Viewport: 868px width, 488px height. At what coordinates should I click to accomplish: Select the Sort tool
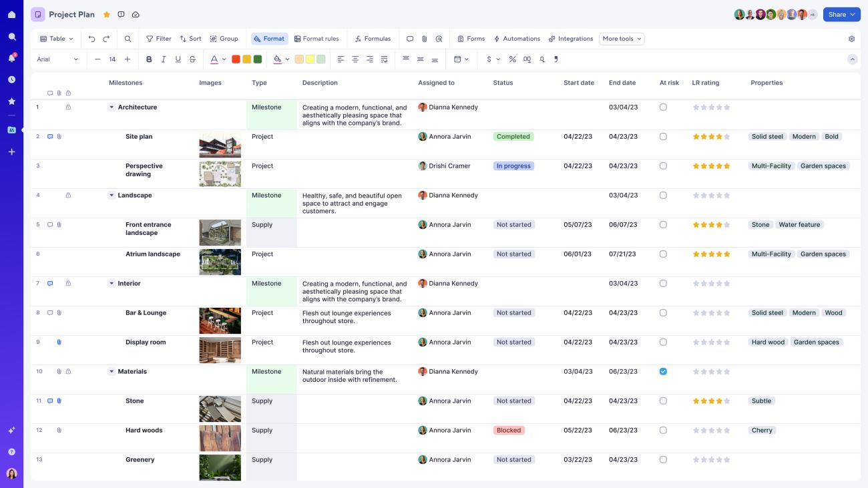[x=191, y=38]
